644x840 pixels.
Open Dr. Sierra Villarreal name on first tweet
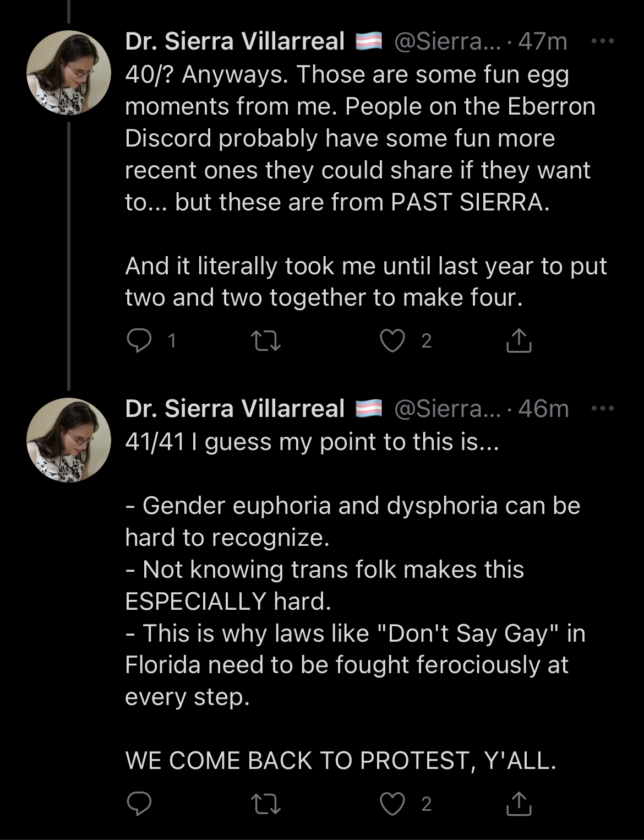235,41
